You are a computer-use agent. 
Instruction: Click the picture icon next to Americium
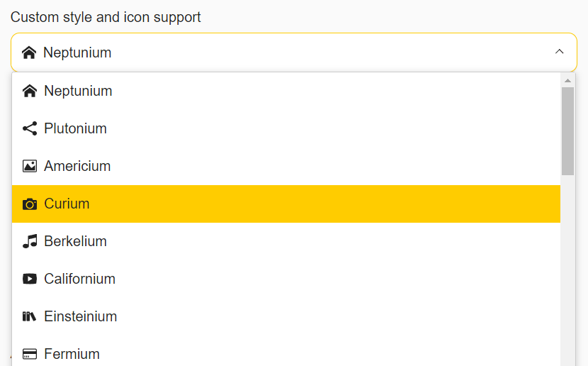30,166
